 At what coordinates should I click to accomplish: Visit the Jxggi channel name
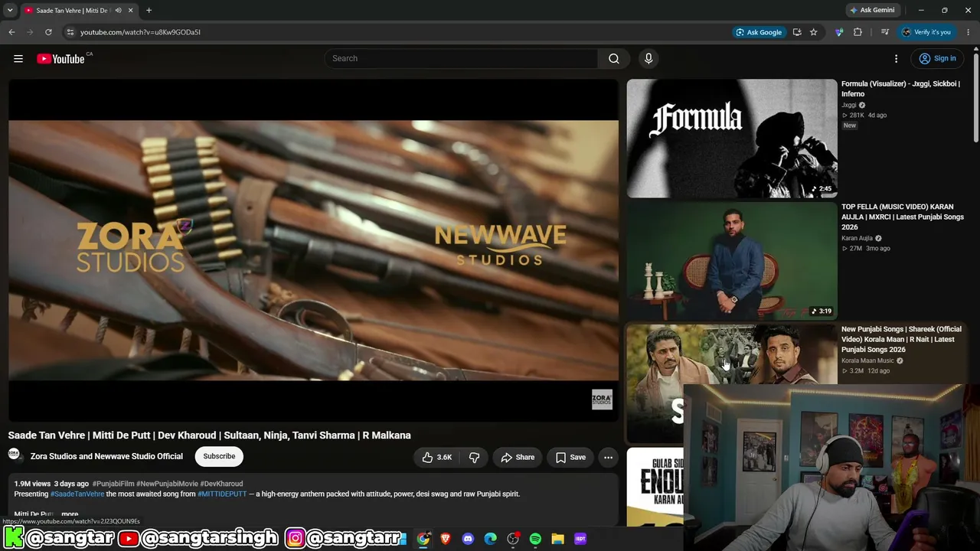tap(849, 105)
